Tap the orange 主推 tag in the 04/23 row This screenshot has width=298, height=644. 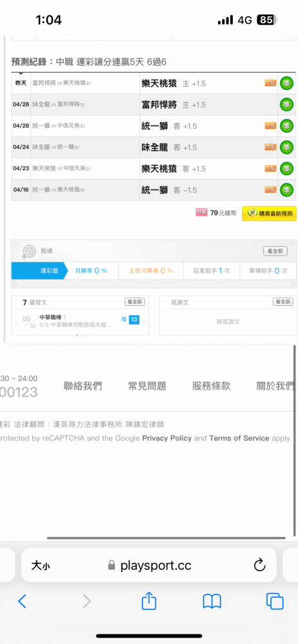[270, 168]
